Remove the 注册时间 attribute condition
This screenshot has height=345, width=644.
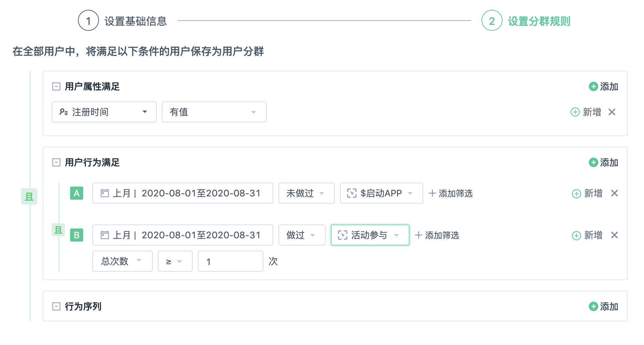tap(612, 112)
